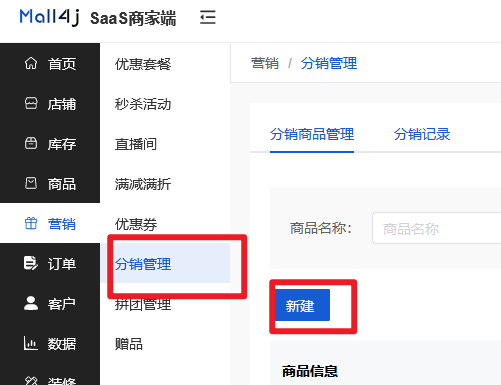This screenshot has width=501, height=385.
Task: Click the Mall4j logo
Action: point(49,17)
